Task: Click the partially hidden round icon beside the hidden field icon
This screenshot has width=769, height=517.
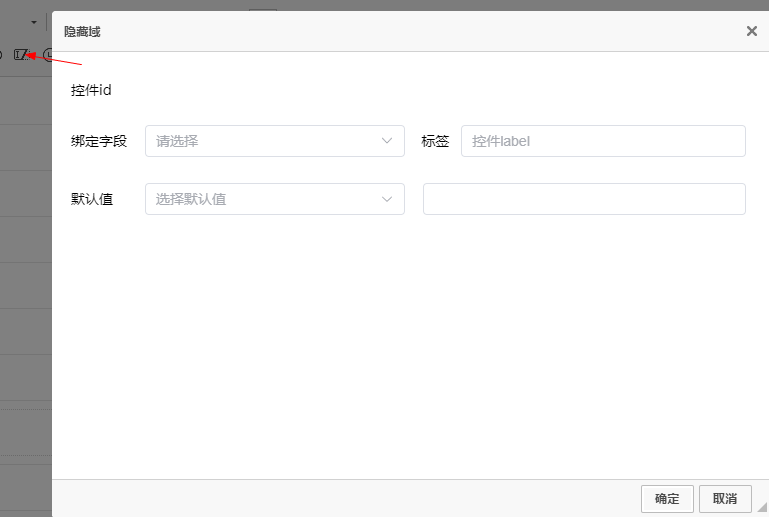Action: tap(47, 54)
